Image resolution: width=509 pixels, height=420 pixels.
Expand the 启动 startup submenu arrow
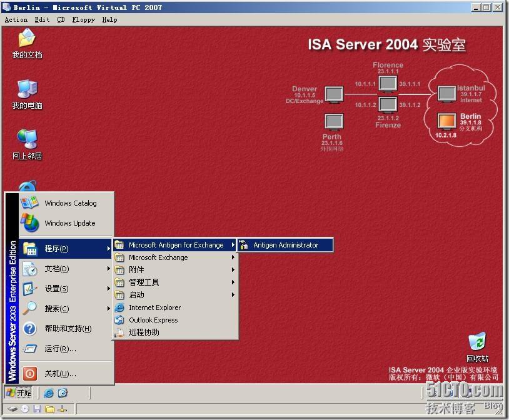click(233, 295)
